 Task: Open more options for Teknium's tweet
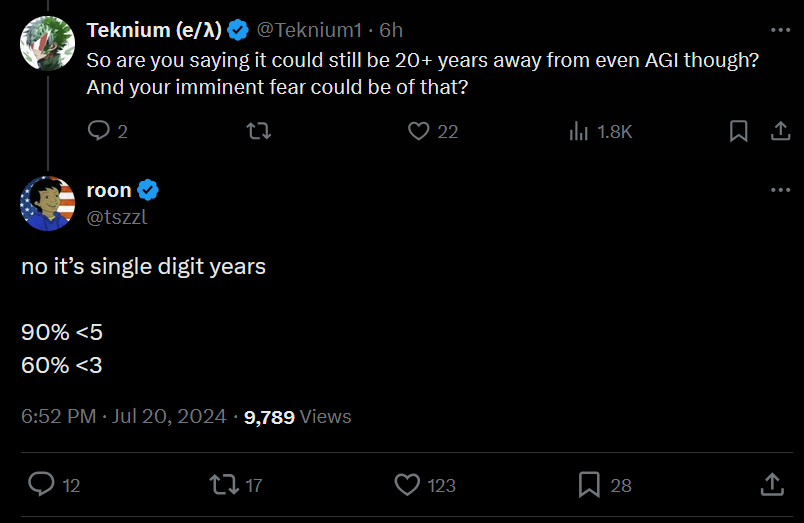click(x=780, y=30)
